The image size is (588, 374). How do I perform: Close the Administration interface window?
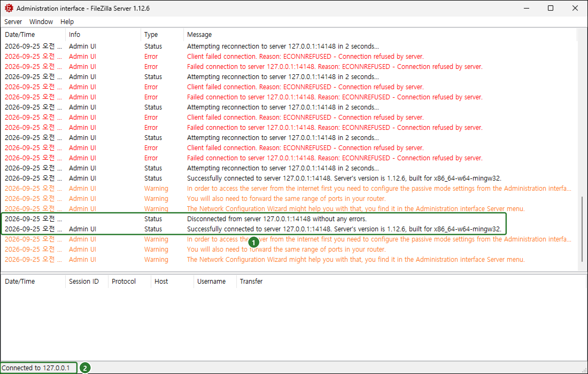575,8
